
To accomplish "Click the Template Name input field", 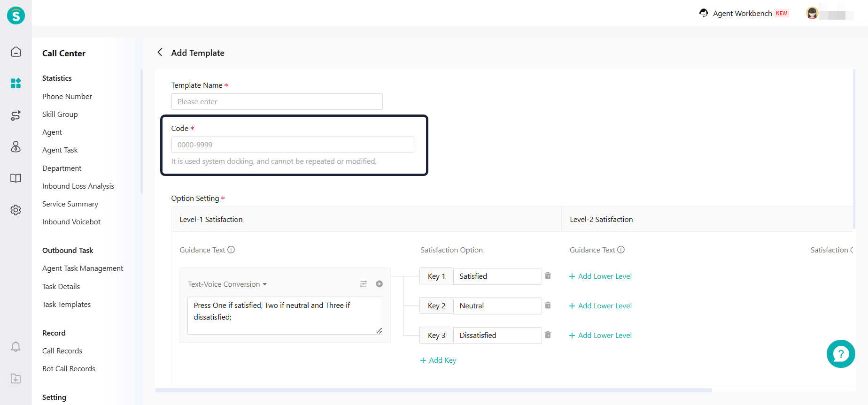I will [x=277, y=102].
